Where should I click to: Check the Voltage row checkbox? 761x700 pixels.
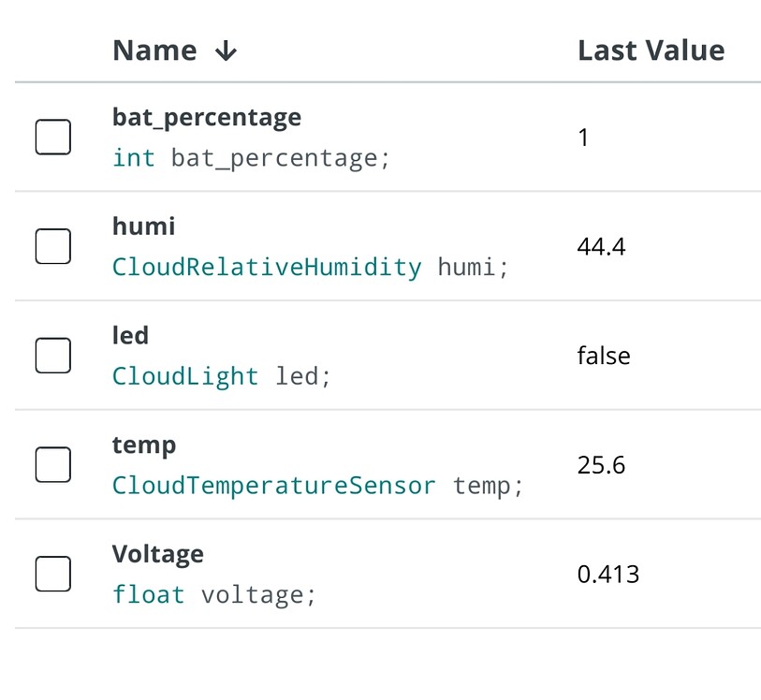(52, 574)
